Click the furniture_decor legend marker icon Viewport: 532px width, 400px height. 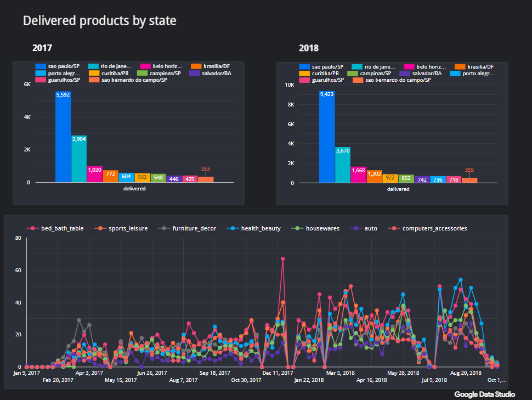162,228
